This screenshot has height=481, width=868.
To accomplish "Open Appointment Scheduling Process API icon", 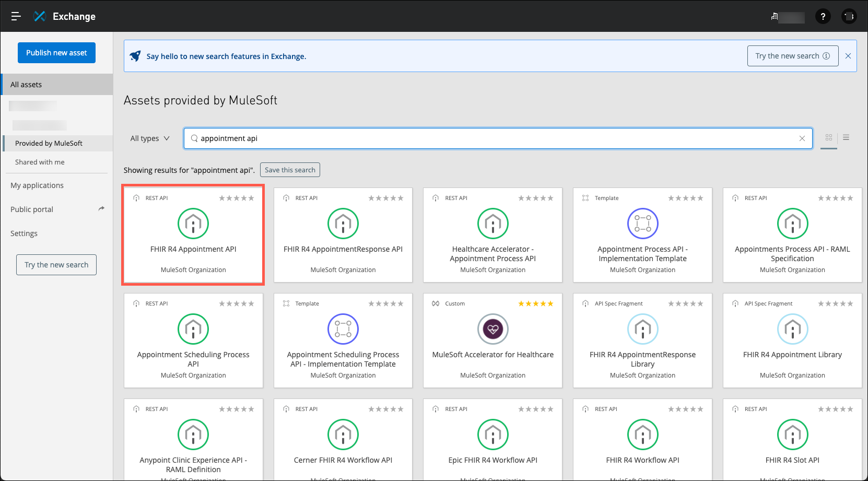I will (x=193, y=329).
